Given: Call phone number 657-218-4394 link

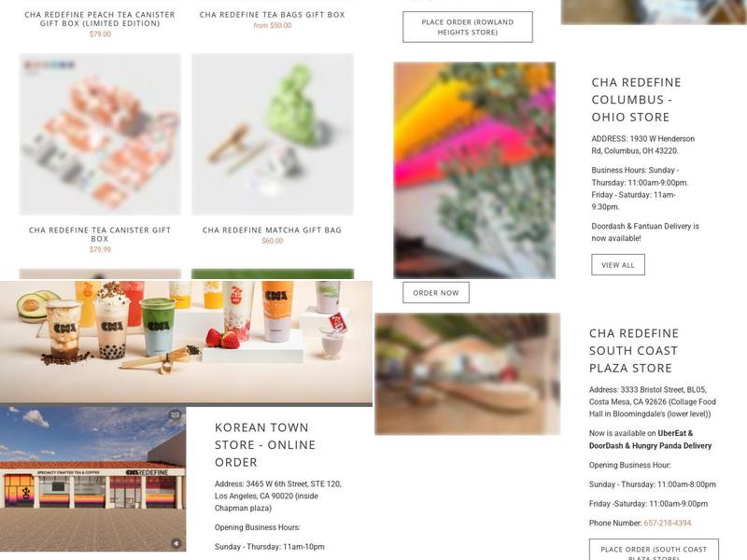Looking at the screenshot, I should (667, 523).
